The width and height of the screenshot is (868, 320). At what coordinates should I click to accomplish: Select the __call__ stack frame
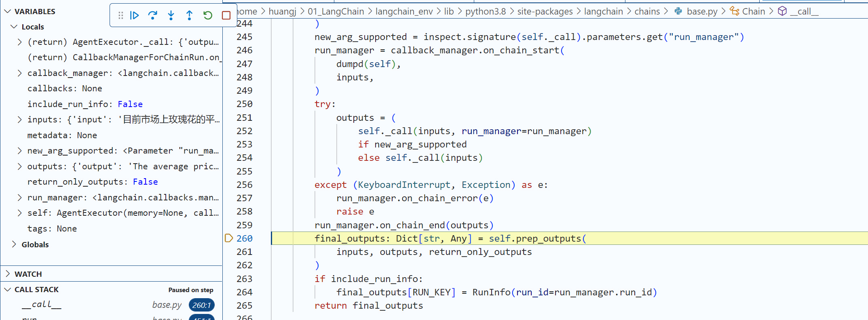[x=42, y=305]
